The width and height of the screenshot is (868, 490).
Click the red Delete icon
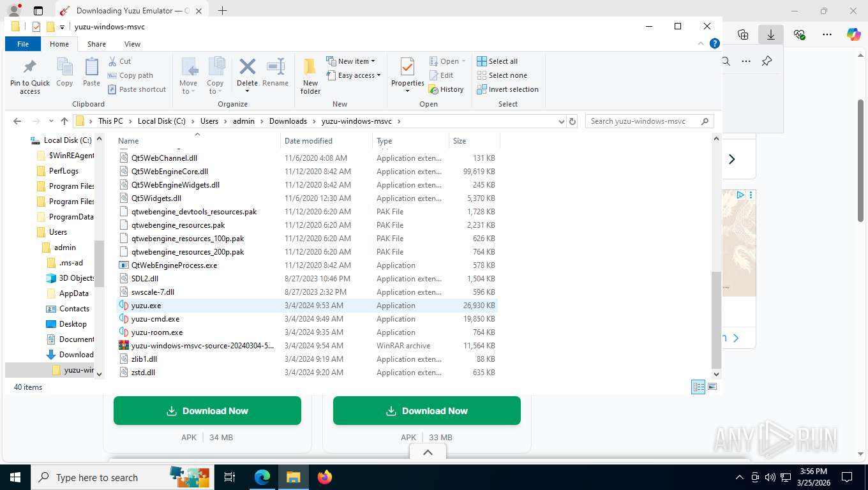247,66
